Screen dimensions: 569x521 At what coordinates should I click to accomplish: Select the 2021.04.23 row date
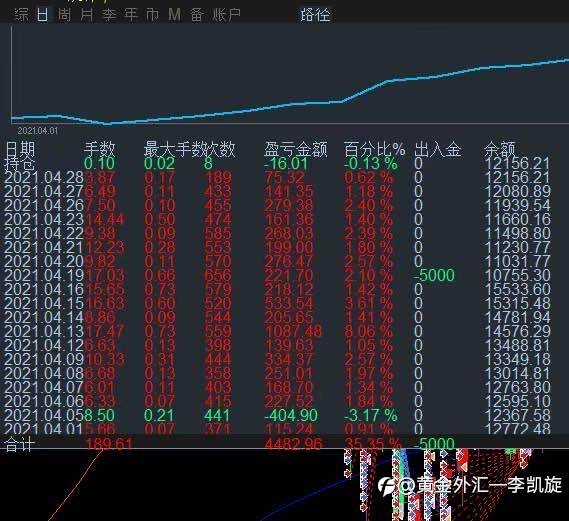pyautogui.click(x=44, y=220)
